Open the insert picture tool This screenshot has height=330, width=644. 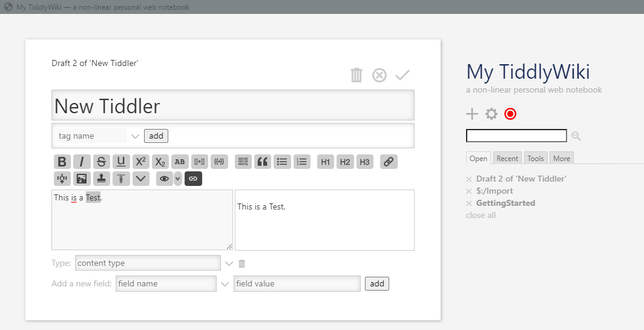[82, 179]
